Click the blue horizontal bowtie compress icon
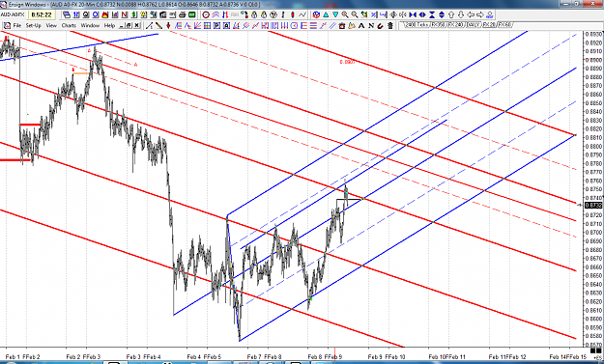Viewport: 604px width, 364px height. point(413,14)
